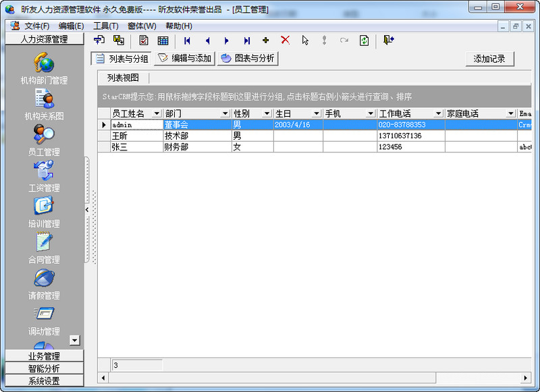Open the 文件(F) menu

pos(37,26)
